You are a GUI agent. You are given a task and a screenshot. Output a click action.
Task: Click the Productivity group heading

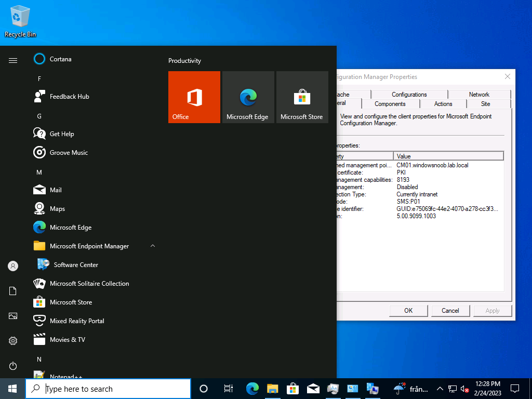pyautogui.click(x=184, y=61)
